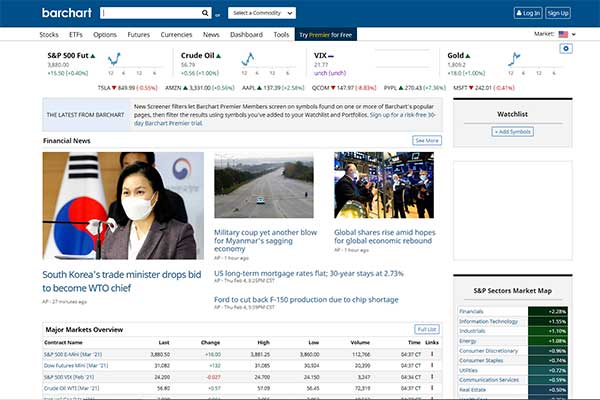Open US long-term mortgage rates headline
The height and width of the screenshot is (400, 600).
click(308, 273)
